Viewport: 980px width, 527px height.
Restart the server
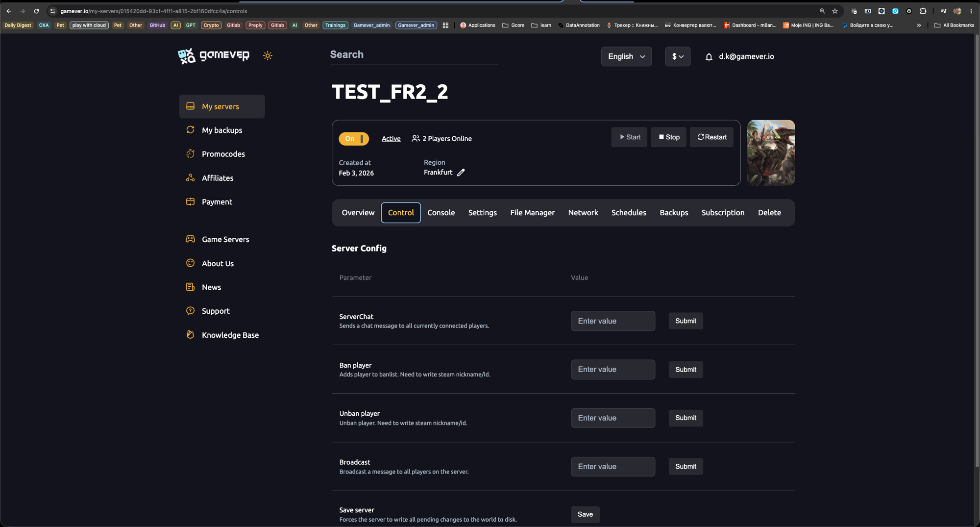[x=712, y=137]
